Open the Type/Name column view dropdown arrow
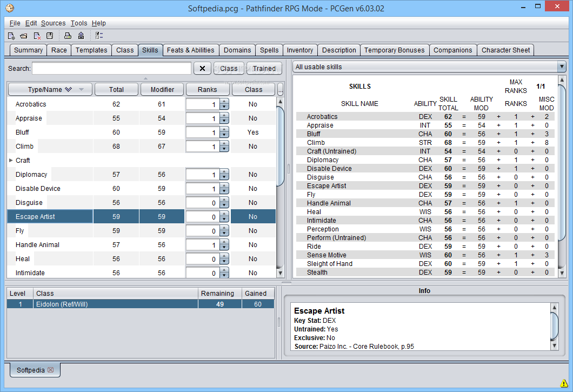 pyautogui.click(x=81, y=89)
